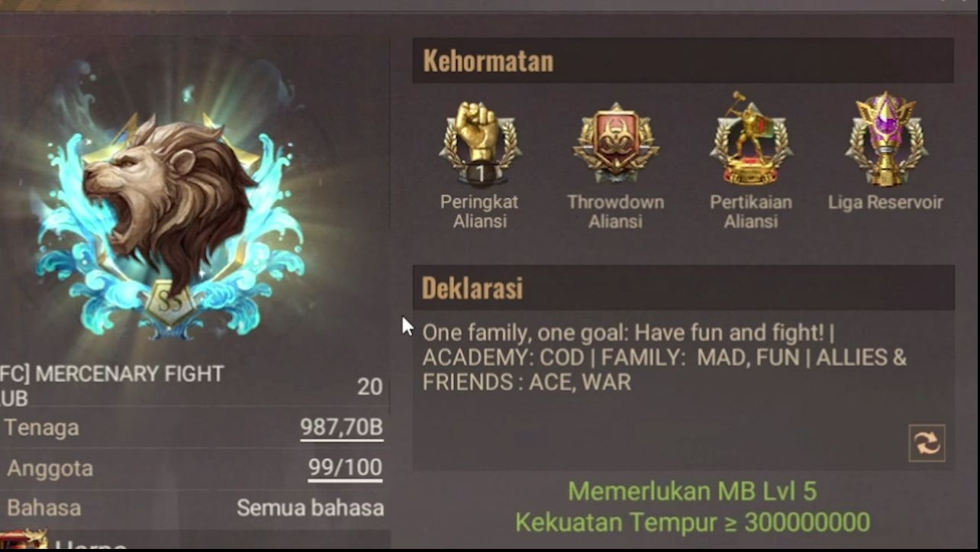Click the Throwdown Aliansi label
Viewport: 980px width, 552px height.
[x=615, y=211]
